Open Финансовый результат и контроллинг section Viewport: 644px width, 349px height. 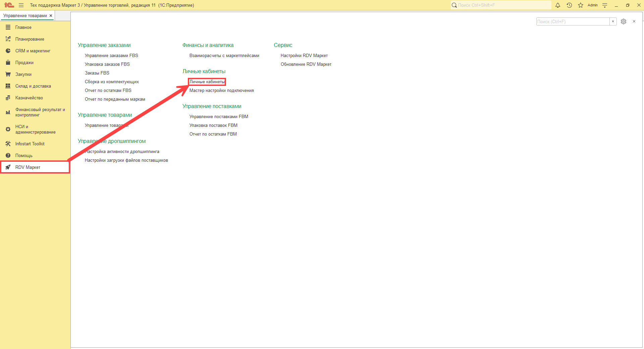35,112
